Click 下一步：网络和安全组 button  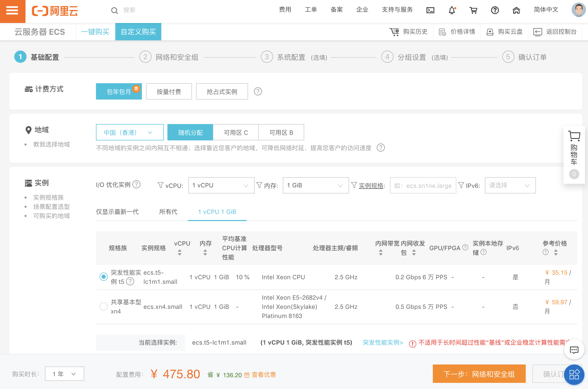tap(479, 374)
